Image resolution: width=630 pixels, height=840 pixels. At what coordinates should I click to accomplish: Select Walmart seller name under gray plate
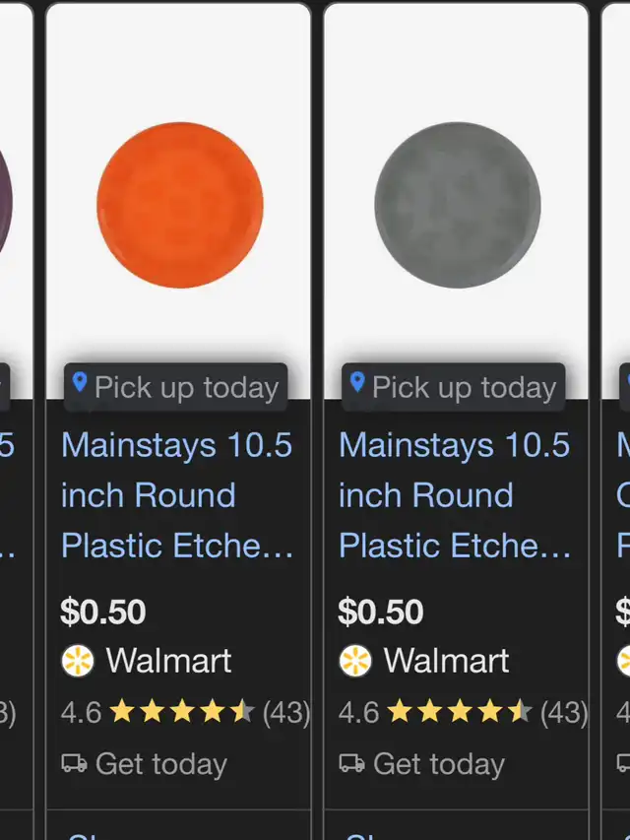pos(446,661)
